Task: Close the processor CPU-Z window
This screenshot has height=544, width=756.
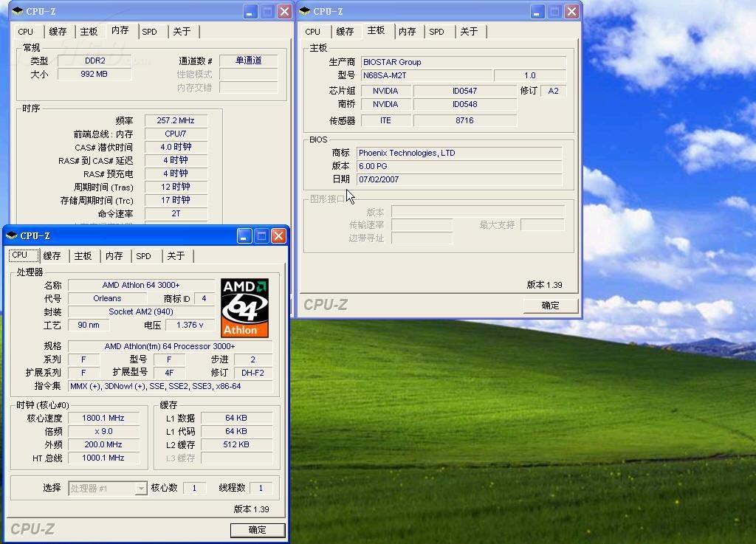Action: coord(278,236)
